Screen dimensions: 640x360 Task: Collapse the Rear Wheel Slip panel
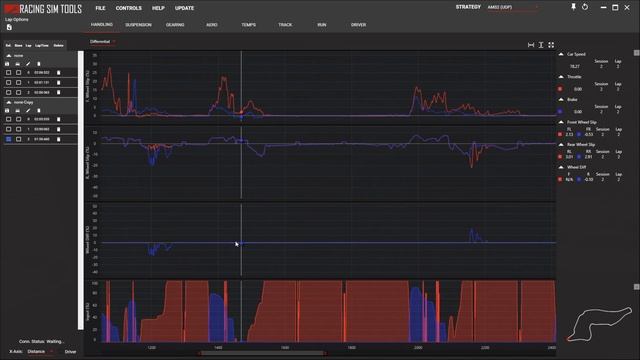click(x=561, y=144)
